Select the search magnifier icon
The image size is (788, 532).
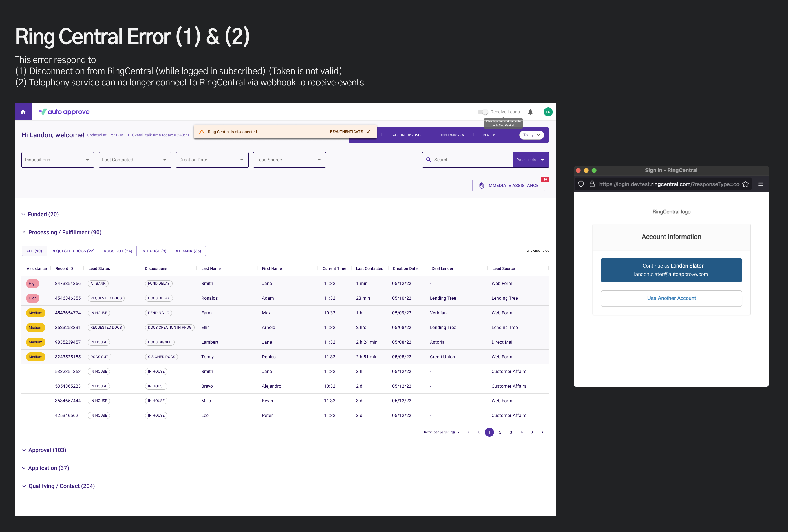tap(429, 160)
